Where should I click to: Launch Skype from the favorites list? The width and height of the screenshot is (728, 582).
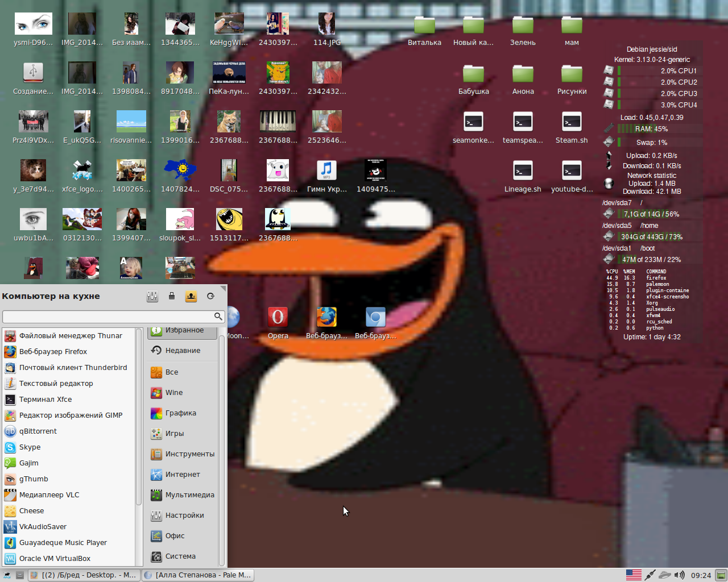68,447
